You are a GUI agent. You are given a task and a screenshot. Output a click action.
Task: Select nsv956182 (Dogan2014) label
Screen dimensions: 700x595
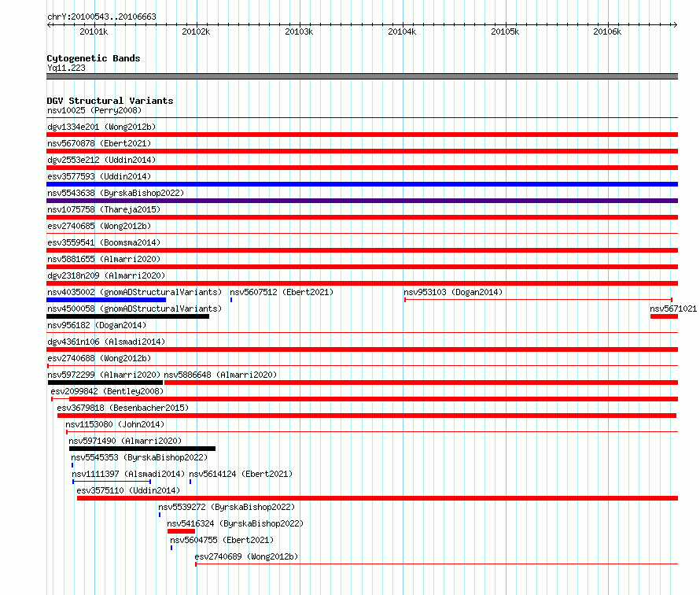click(x=97, y=325)
